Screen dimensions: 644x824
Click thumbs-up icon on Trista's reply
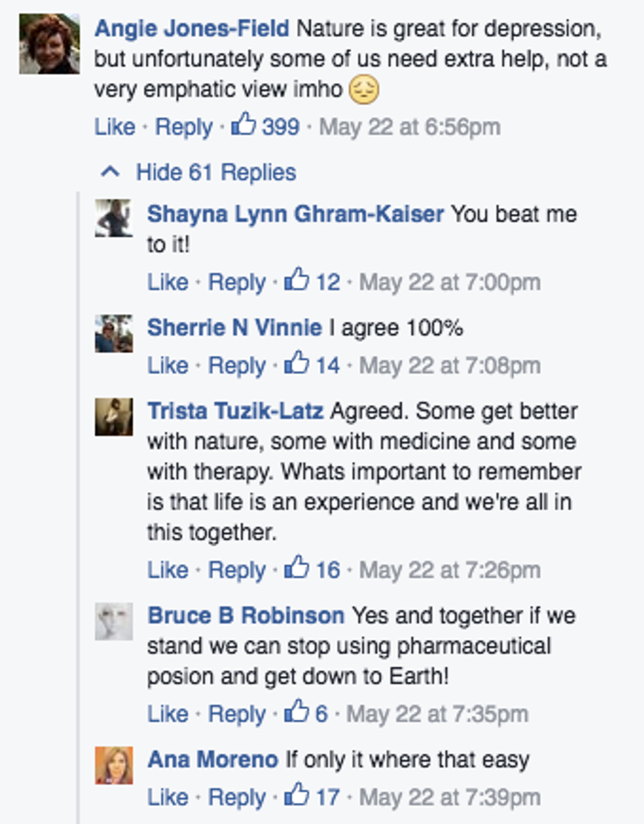(x=297, y=568)
